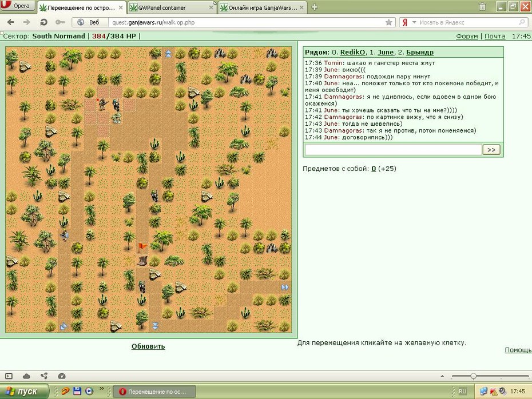
Task: Launch the paperclip quick launch icon
Action: point(65,391)
